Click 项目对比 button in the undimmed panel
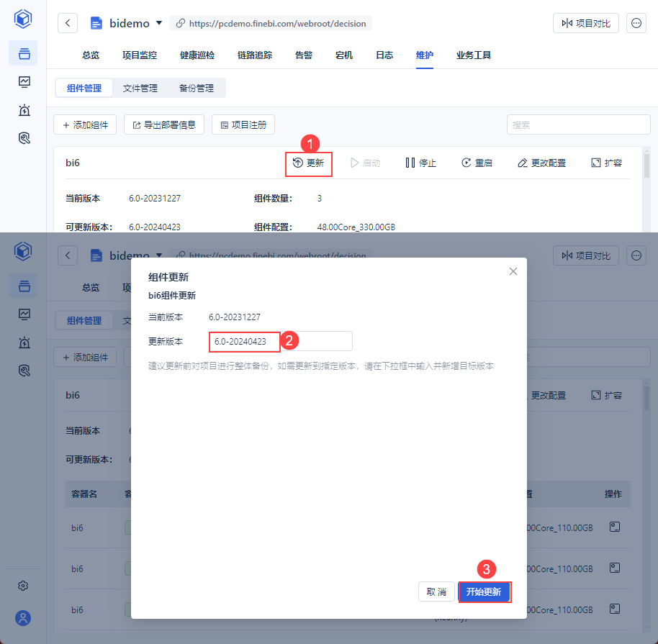658x644 pixels. (x=586, y=23)
